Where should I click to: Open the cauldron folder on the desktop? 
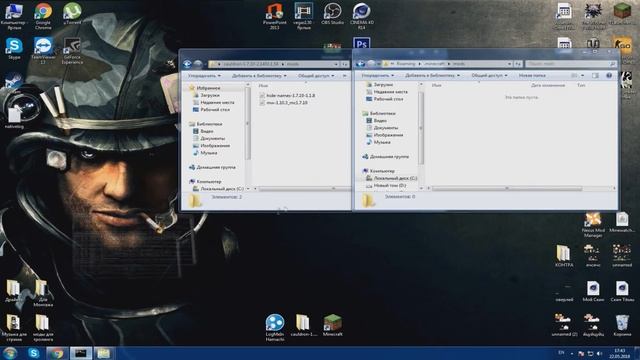303,325
